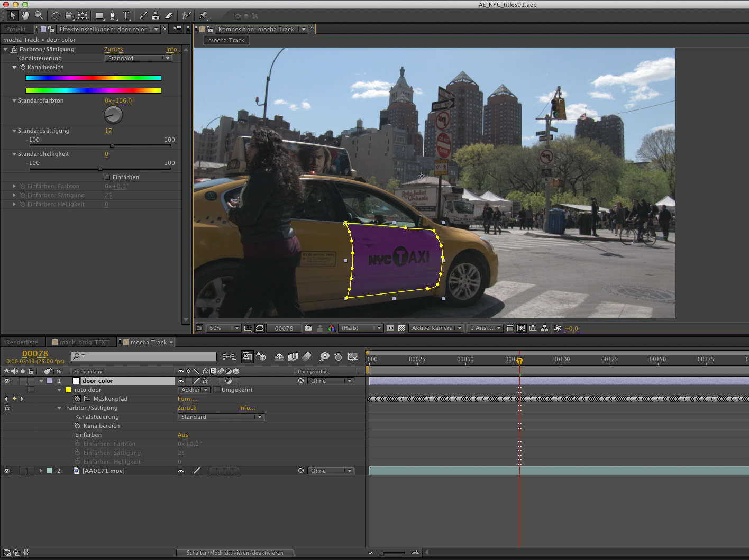
Task: Click the Puppet Pin tool
Action: point(204,15)
